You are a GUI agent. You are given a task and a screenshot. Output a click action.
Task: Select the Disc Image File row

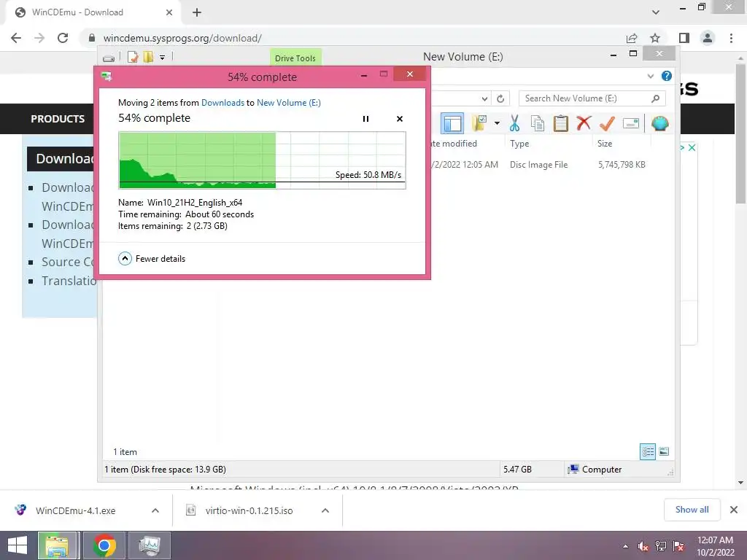pos(539,165)
